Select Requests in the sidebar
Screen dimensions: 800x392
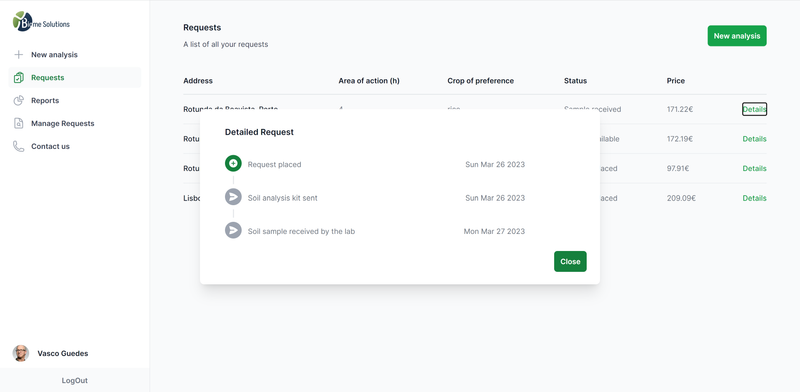[74, 78]
